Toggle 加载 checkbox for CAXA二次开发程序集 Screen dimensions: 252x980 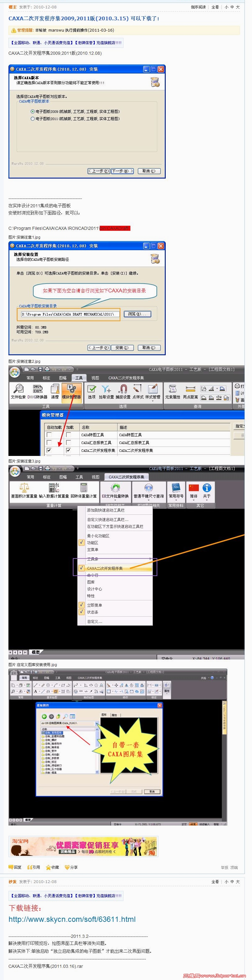tap(68, 450)
